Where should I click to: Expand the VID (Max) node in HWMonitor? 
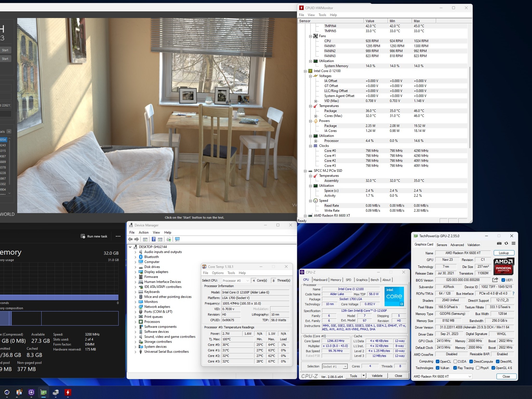pyautogui.click(x=316, y=101)
